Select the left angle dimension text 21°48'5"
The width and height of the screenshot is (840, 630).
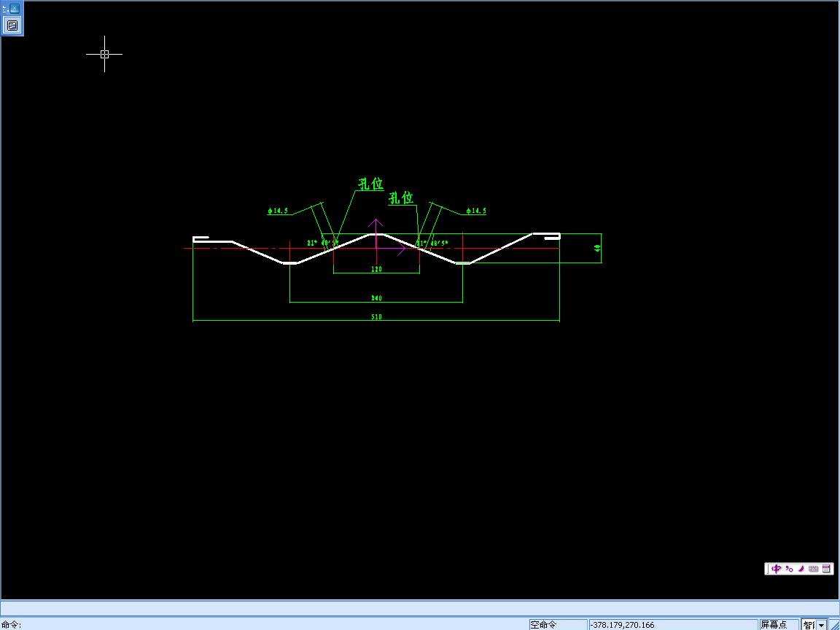coord(322,243)
